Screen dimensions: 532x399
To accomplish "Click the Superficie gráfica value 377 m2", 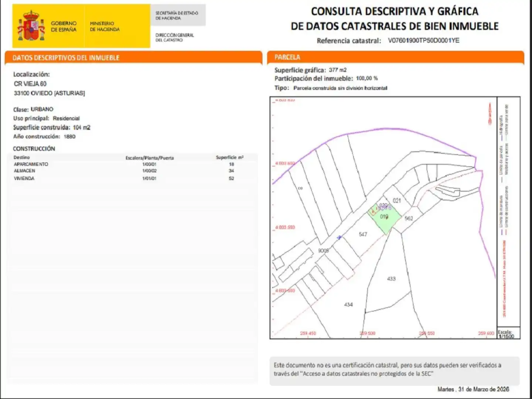I will pyautogui.click(x=338, y=70).
